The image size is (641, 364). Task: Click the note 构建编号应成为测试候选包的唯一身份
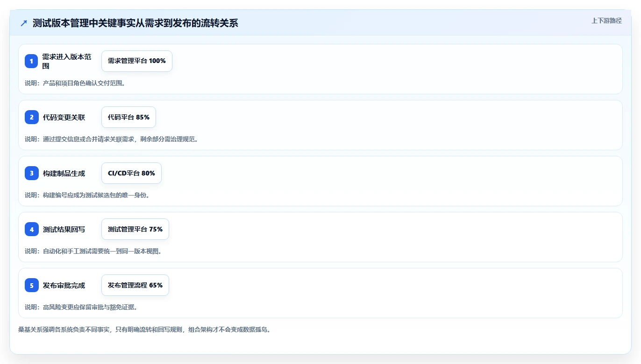(x=87, y=195)
